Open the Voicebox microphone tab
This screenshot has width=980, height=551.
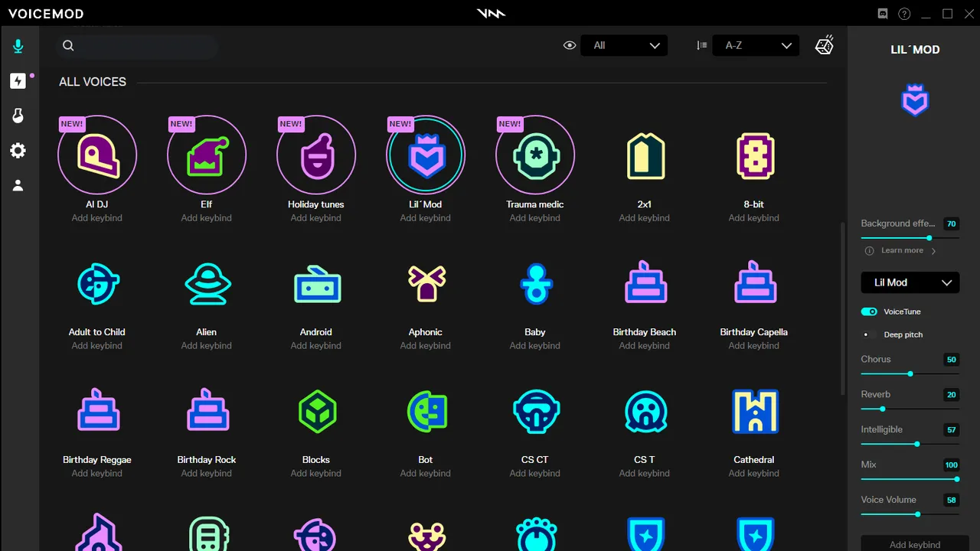click(x=18, y=47)
